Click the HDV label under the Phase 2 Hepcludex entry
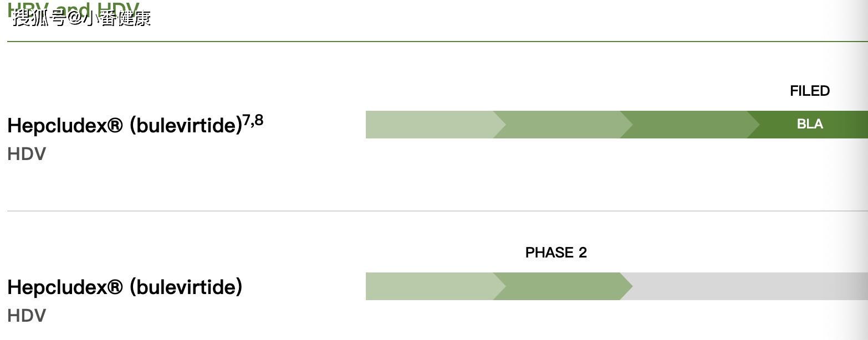Screen dimensions: 868x340 [27, 316]
